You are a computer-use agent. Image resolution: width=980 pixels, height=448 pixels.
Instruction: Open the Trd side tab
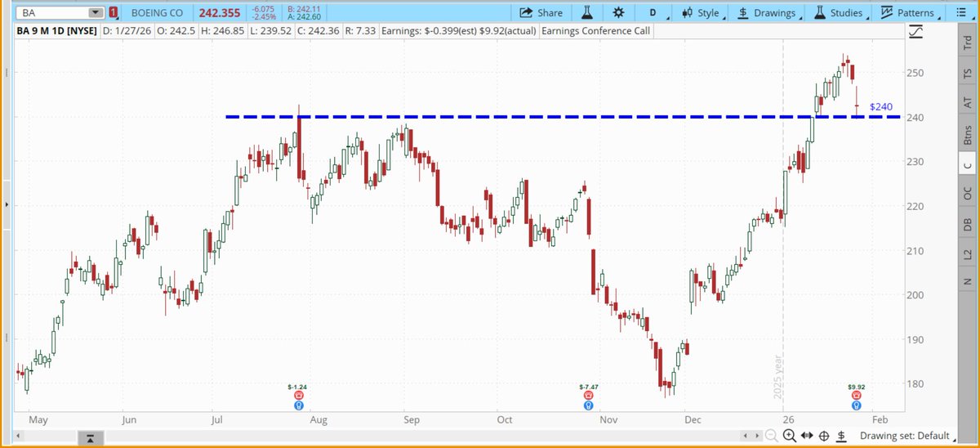click(968, 44)
